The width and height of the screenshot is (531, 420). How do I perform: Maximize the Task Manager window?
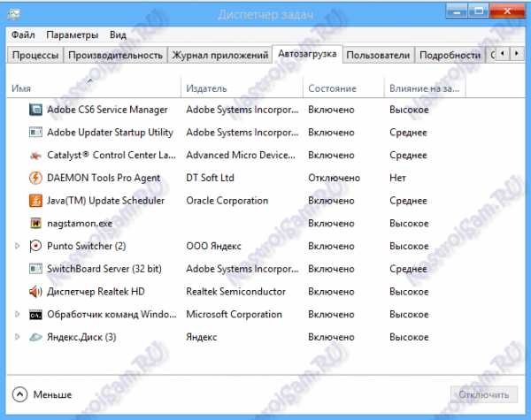(x=479, y=11)
